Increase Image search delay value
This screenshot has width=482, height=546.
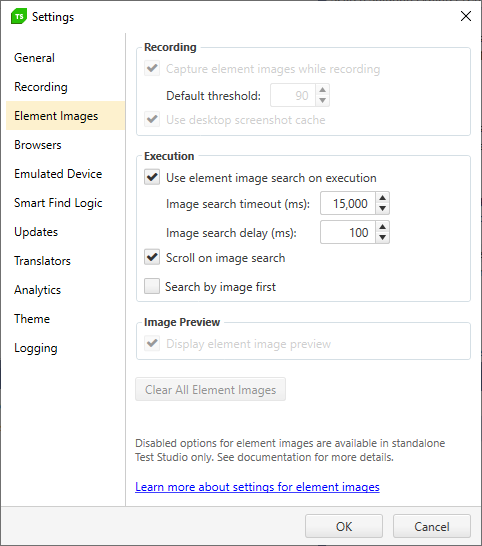(382, 227)
